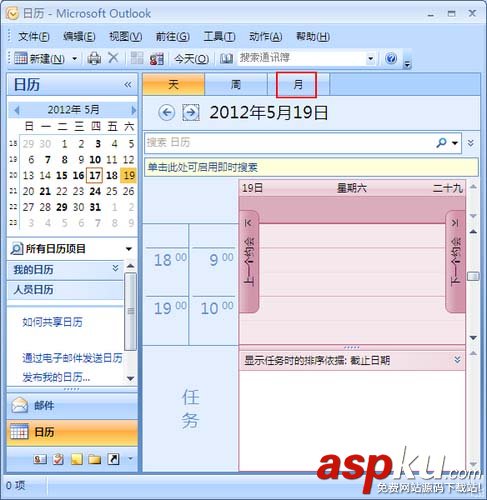Screen dimensions: 487x500
Task: Open configure buttons arrow in navigation pane
Action: [x=130, y=459]
